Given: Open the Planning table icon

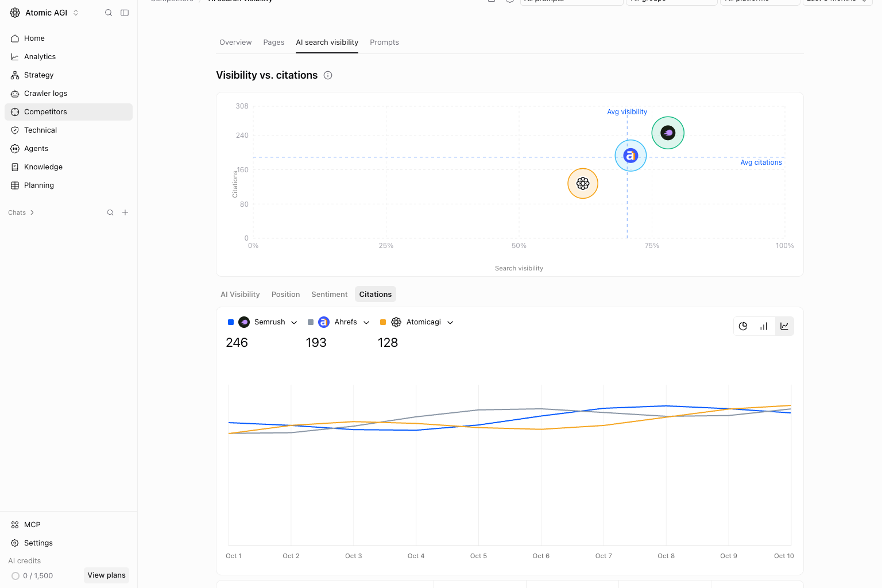Looking at the screenshot, I should pyautogui.click(x=15, y=185).
